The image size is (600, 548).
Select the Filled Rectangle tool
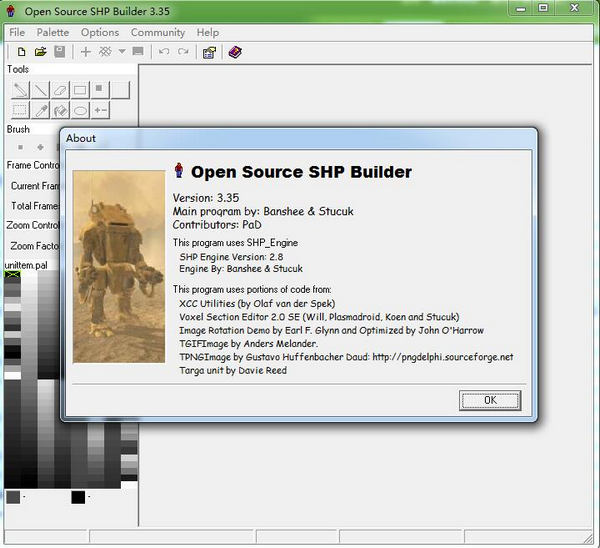(x=100, y=90)
